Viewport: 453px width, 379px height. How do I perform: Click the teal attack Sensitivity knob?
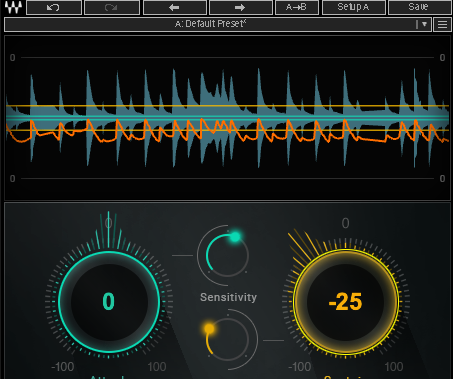tap(228, 255)
